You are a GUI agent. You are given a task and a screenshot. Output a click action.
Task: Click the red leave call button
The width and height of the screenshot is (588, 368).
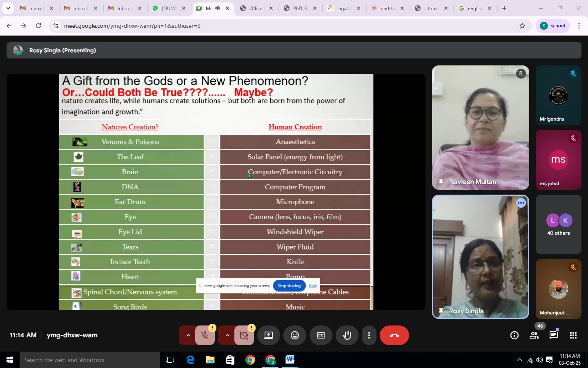394,335
